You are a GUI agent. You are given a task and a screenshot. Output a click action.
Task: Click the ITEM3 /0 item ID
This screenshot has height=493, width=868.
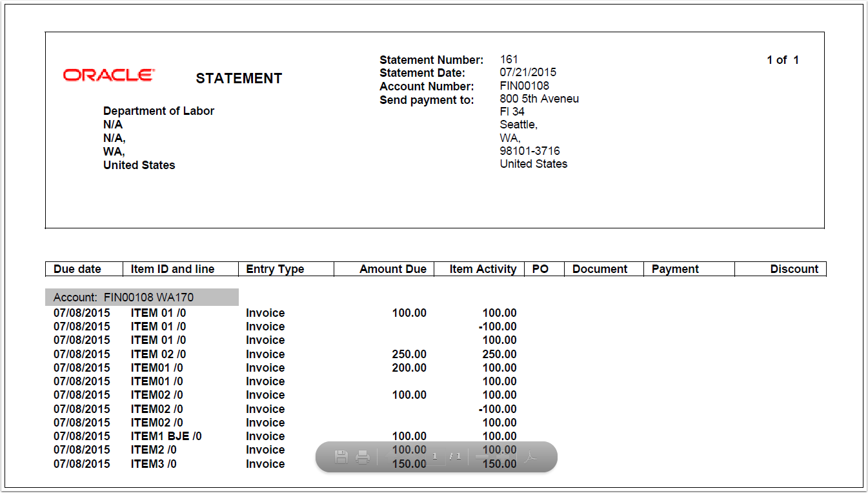click(154, 464)
